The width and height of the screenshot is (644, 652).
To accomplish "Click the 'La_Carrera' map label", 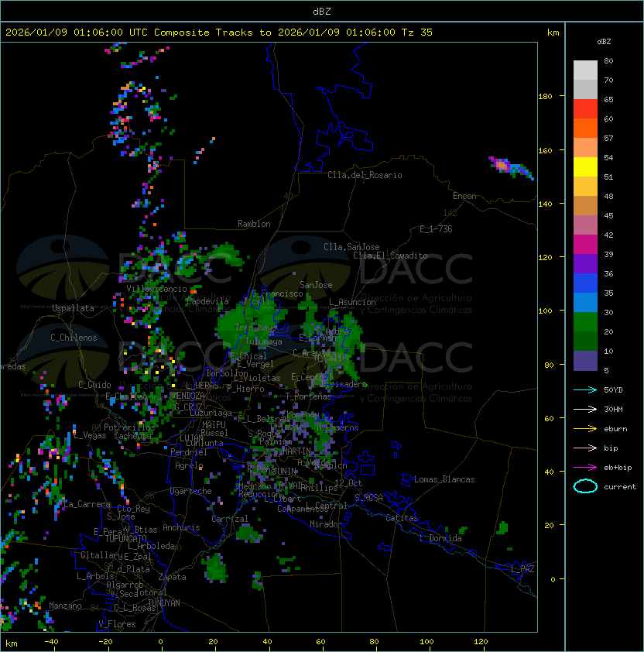I will click(x=87, y=504).
